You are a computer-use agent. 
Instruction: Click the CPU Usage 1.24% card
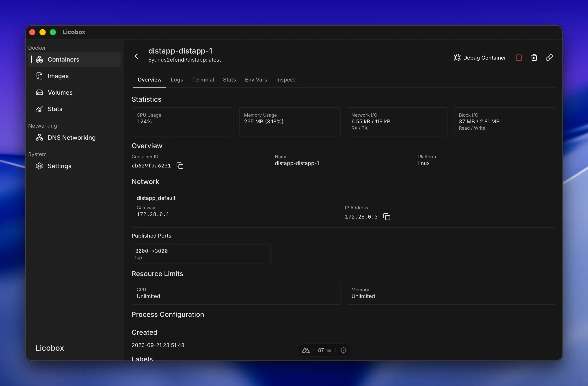tap(182, 122)
